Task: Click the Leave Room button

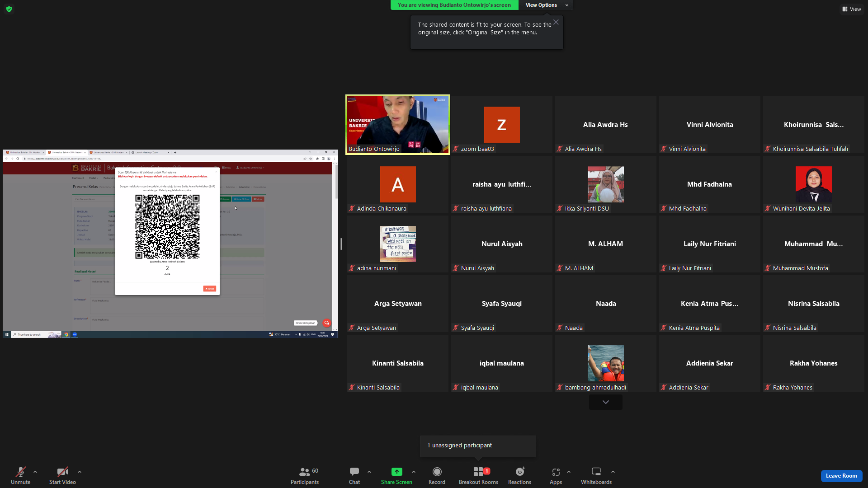Action: (x=841, y=476)
